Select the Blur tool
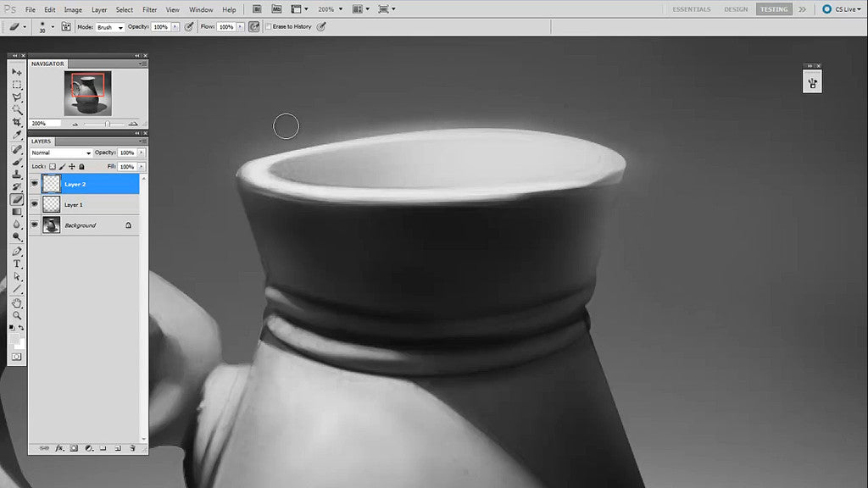This screenshot has width=868, height=488. [x=17, y=225]
